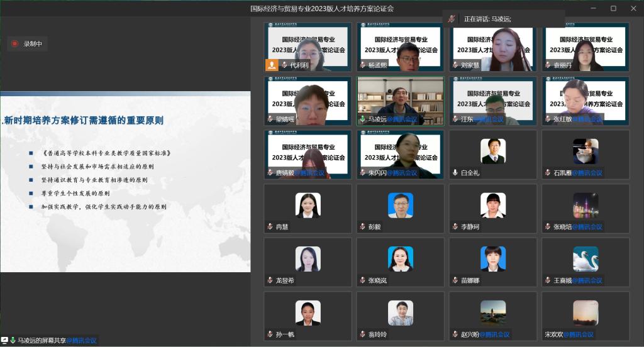Click the microphone icon next to 白全礼
This screenshot has height=347, width=644.
point(455,173)
